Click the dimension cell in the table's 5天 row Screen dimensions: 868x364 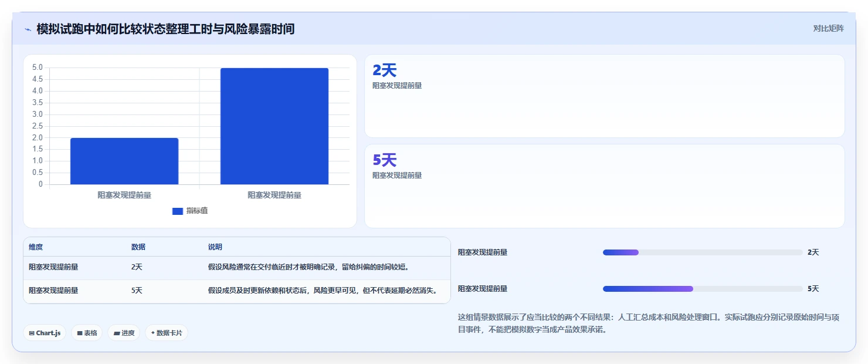(x=53, y=291)
